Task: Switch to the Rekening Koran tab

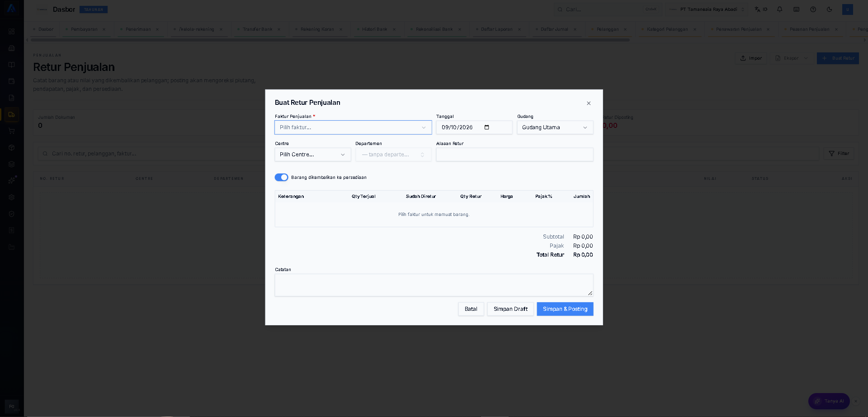Action: coord(317,29)
